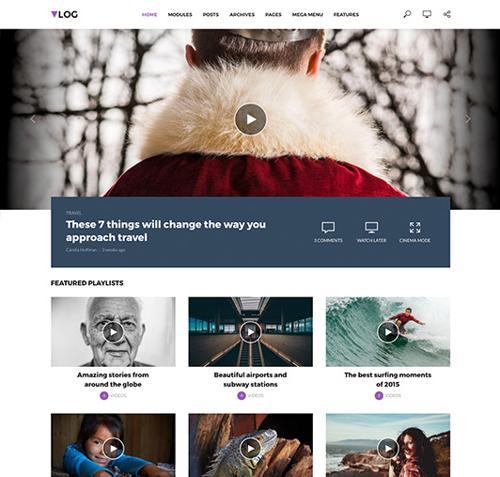Viewport: 500px width, 477px height.
Task: Expand the Modules menu
Action: click(180, 15)
